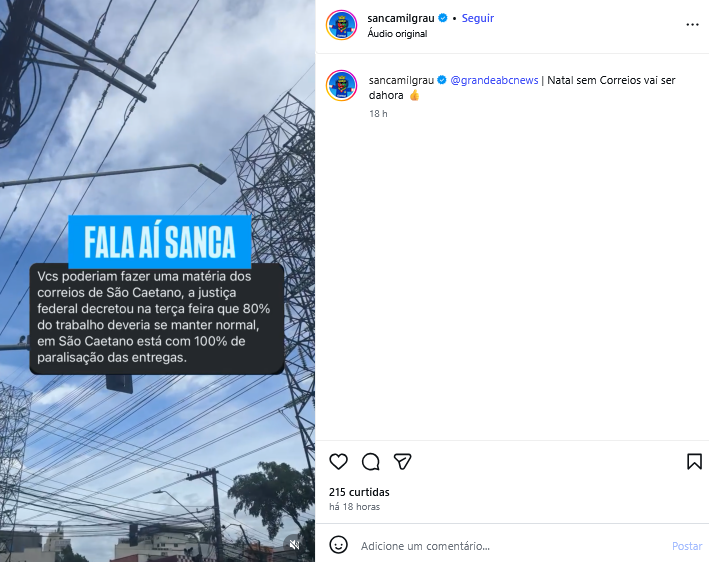Focus the Adicione um comentário field

tap(511, 546)
